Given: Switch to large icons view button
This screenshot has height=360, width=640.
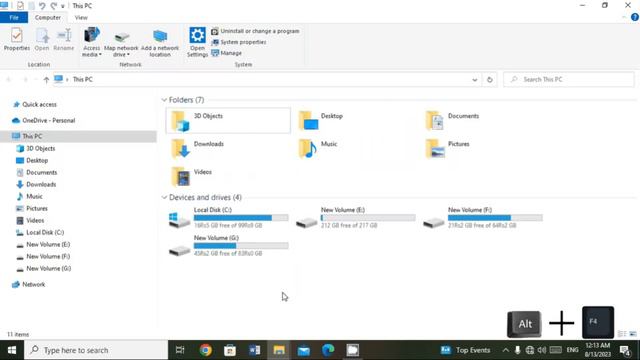Looking at the screenshot, I should tap(633, 334).
